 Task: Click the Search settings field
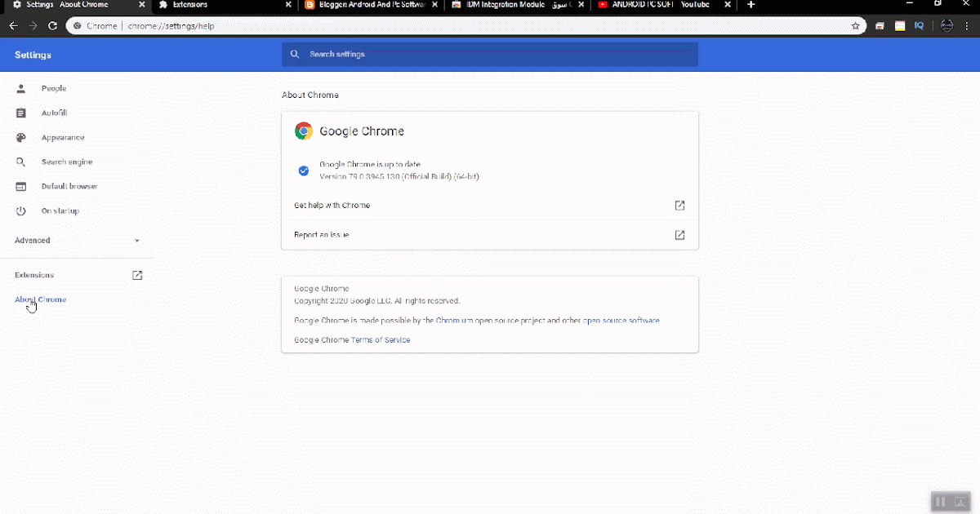point(490,54)
